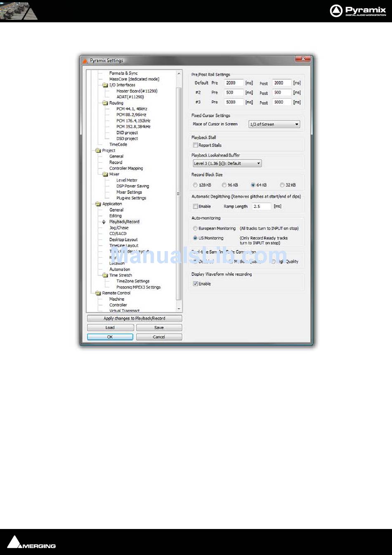The height and width of the screenshot is (555, 392).
Task: Click the Time Stretch folder icon
Action: coord(105,275)
